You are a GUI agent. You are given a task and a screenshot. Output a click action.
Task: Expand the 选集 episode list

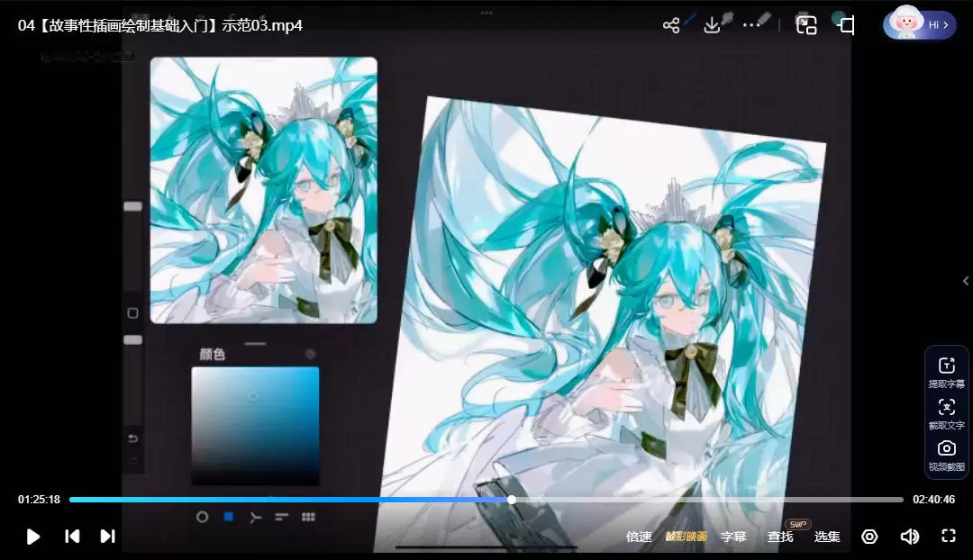coord(826,536)
